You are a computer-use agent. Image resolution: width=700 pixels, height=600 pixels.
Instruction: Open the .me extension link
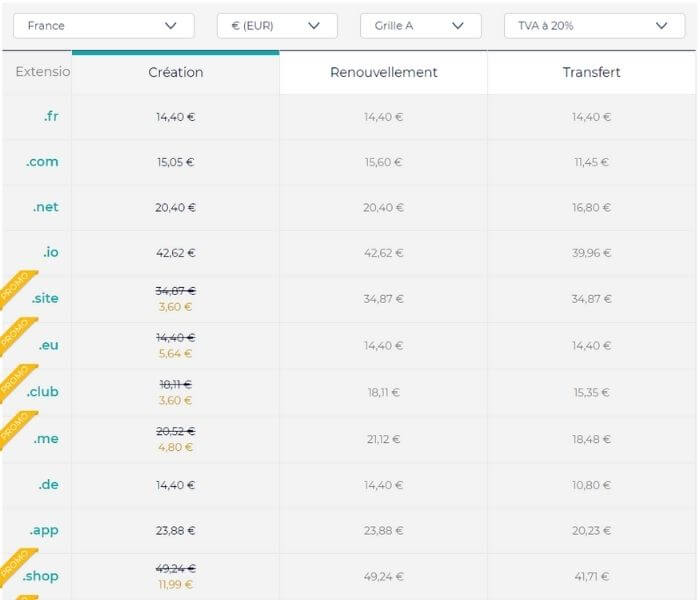[46, 438]
